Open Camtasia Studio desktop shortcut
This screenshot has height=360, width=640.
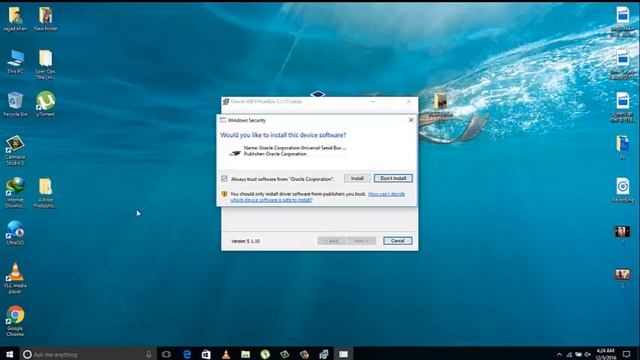(x=15, y=150)
